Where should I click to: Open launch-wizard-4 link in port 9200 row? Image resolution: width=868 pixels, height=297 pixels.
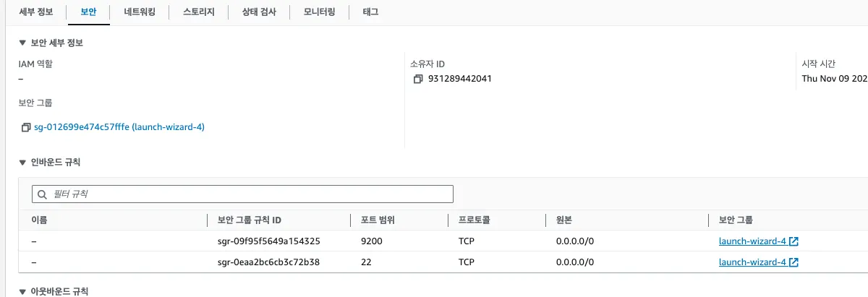[x=752, y=241]
